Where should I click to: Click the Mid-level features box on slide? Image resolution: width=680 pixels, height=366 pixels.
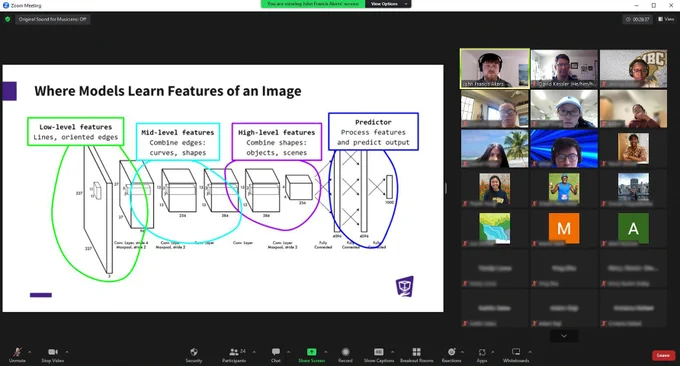(178, 142)
